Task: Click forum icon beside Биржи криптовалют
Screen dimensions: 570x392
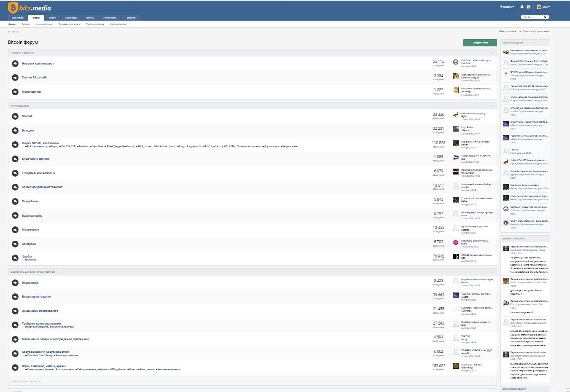Action: click(15, 297)
